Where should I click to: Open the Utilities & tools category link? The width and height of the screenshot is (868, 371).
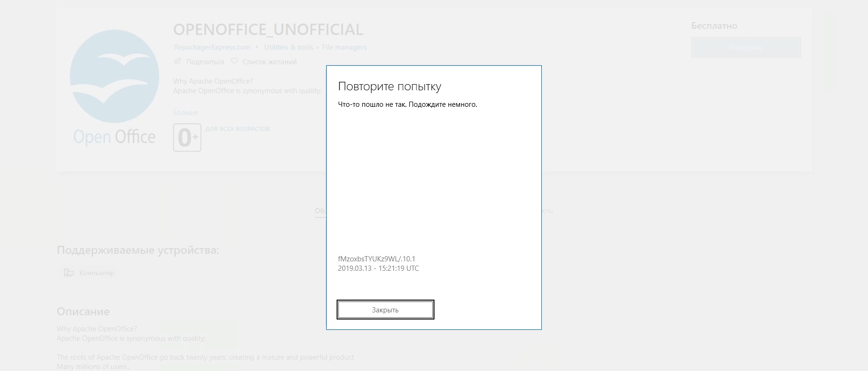pos(288,47)
